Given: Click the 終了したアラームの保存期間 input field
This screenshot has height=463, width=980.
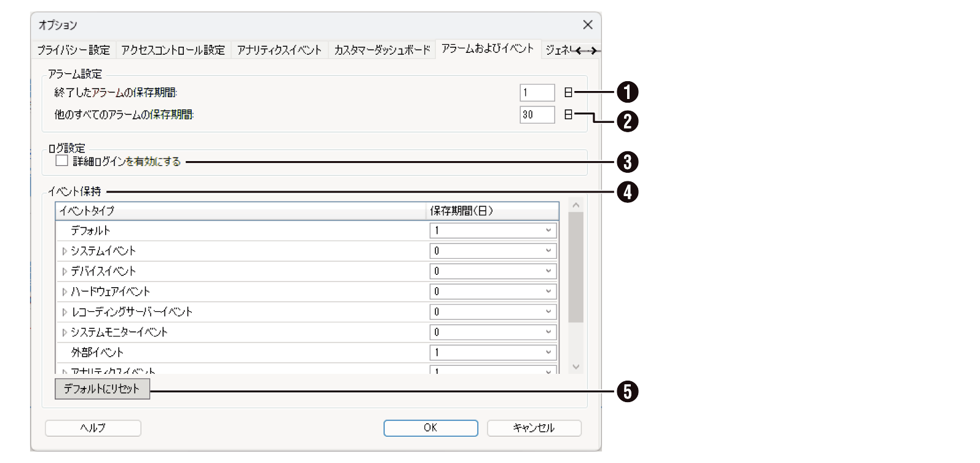Looking at the screenshot, I should [x=537, y=93].
